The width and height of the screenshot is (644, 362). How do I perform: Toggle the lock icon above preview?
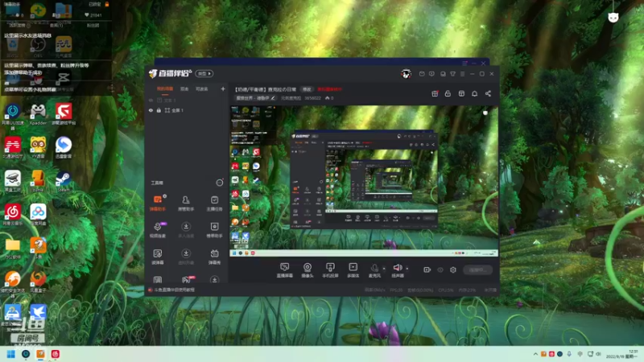[x=448, y=93]
